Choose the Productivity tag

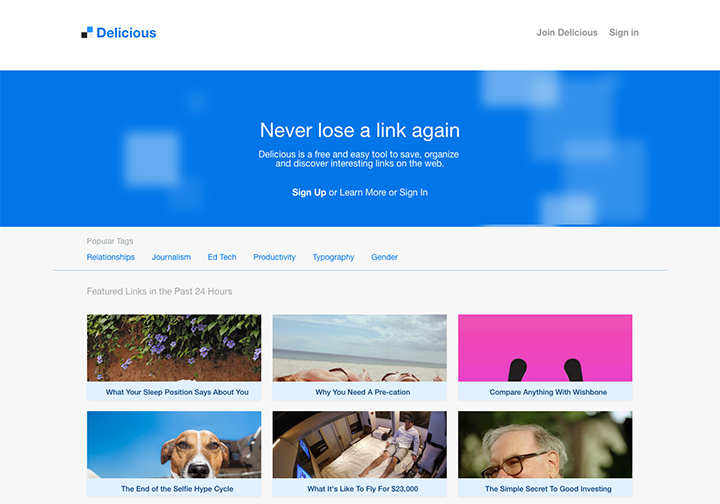tap(274, 257)
